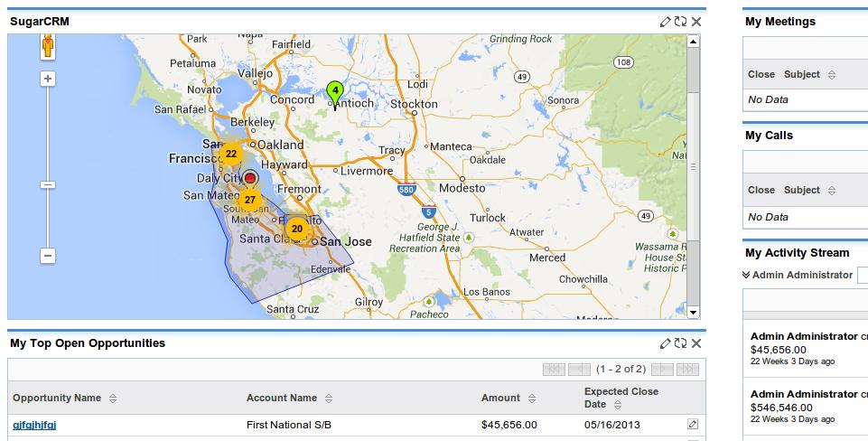The height and width of the screenshot is (441, 868).
Task: Open the cluster marker labeled 22 near San Francisco
Action: point(231,154)
